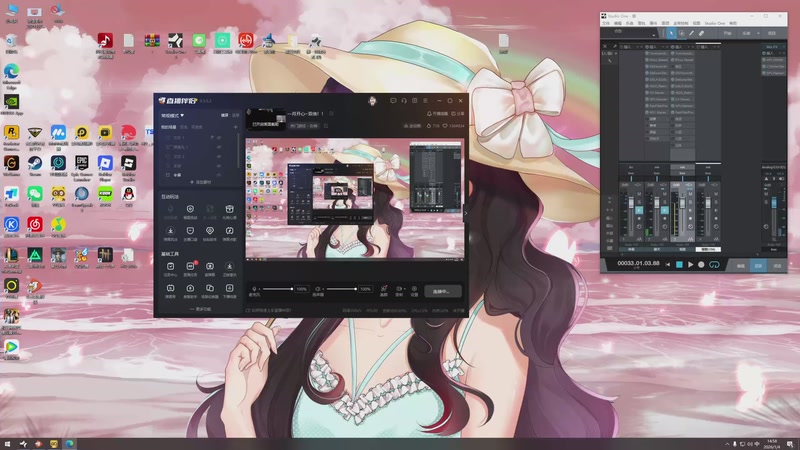The image size is (800, 450).
Task: Click the share button in 直播伴侣 header
Action: click(458, 114)
